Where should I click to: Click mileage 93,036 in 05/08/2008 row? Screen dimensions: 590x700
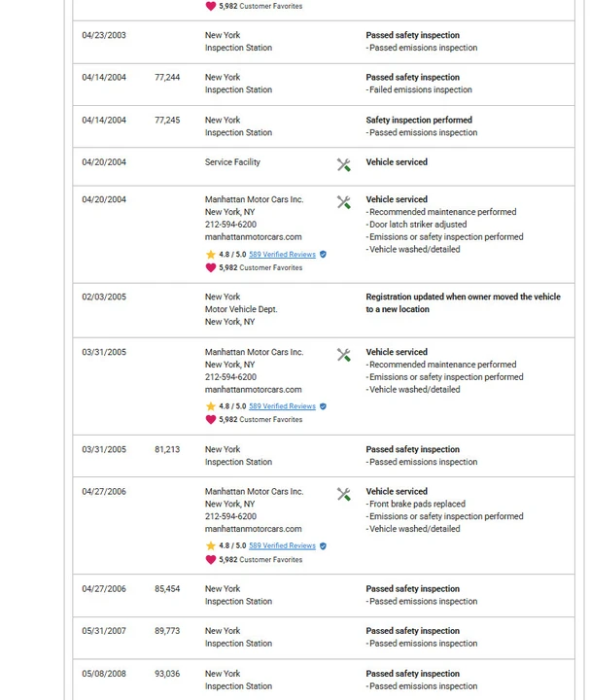pos(167,674)
